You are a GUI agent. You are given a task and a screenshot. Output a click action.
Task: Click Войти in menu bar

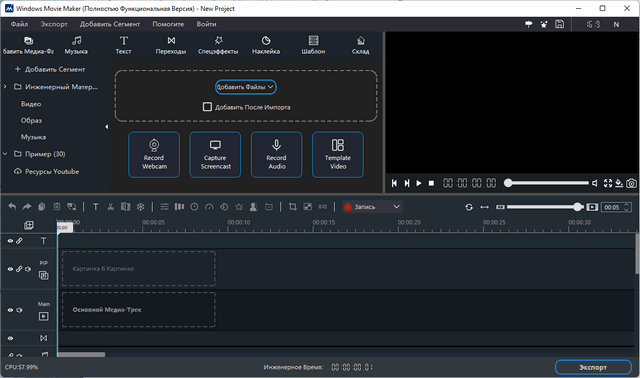(207, 24)
